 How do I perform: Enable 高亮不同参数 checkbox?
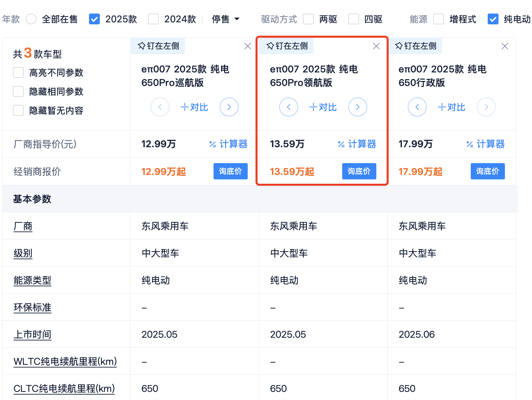pos(18,72)
